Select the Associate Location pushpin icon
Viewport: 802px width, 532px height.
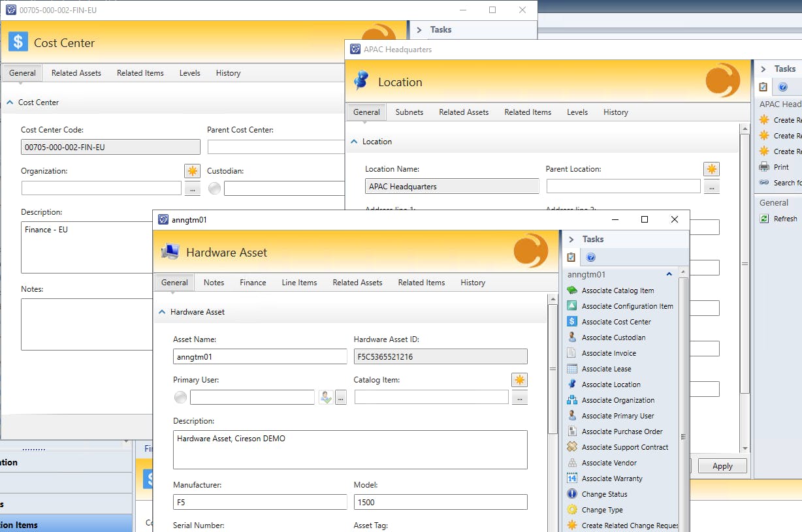coord(572,384)
